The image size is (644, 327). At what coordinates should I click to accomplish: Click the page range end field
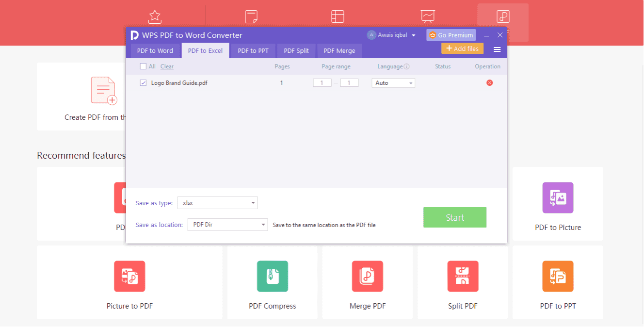pos(349,83)
